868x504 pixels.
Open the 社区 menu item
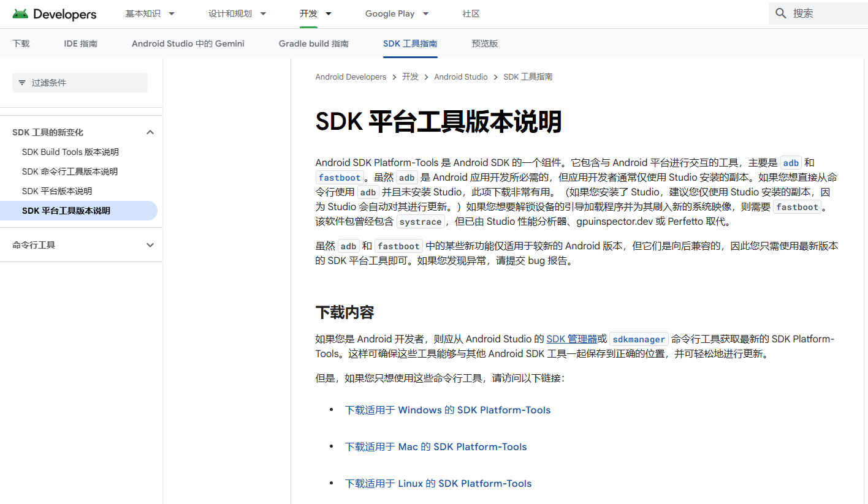pyautogui.click(x=471, y=13)
